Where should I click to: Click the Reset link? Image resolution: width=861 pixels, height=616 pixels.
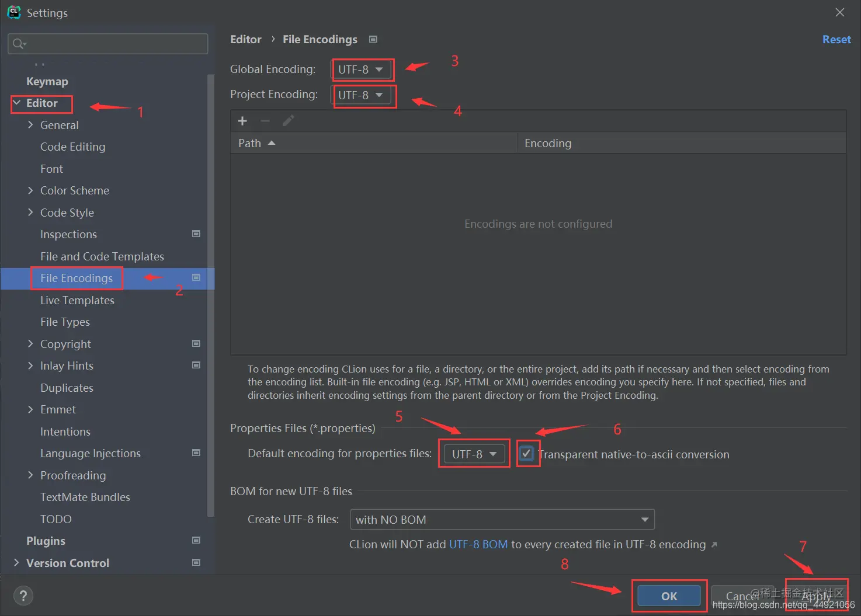click(x=836, y=39)
